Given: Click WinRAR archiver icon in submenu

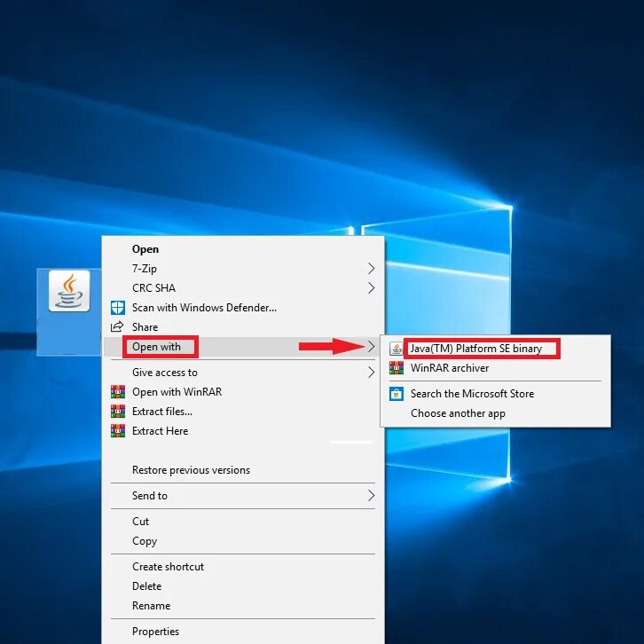Looking at the screenshot, I should 397,368.
